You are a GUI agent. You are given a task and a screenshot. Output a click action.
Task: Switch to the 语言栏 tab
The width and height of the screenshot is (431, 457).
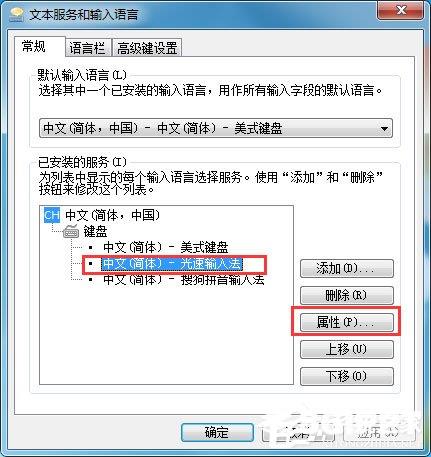click(87, 48)
